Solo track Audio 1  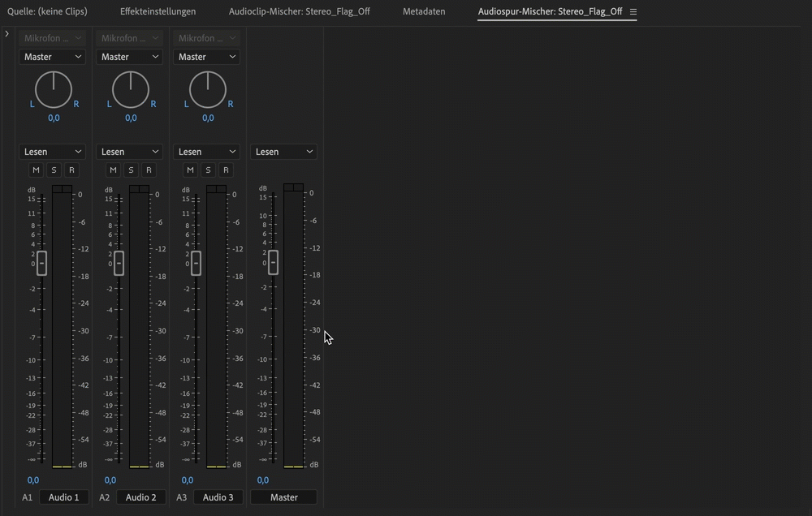coord(54,170)
